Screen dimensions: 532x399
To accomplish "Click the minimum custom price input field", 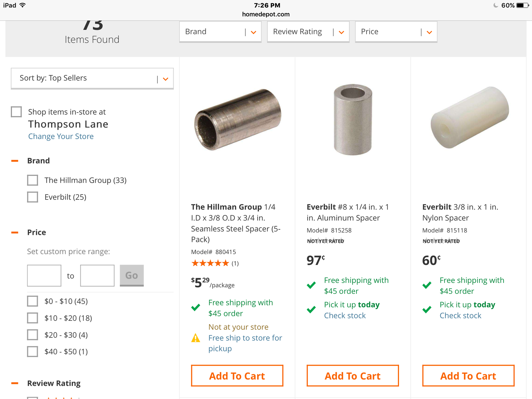I will click(44, 276).
